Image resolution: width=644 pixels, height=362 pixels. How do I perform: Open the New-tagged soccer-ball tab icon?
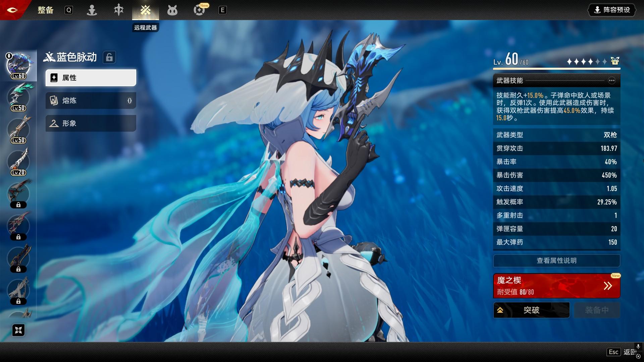coord(199,10)
